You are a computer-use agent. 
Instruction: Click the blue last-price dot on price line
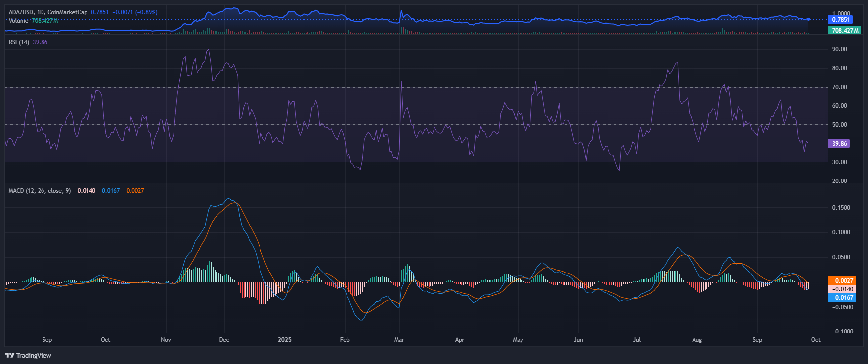808,19
